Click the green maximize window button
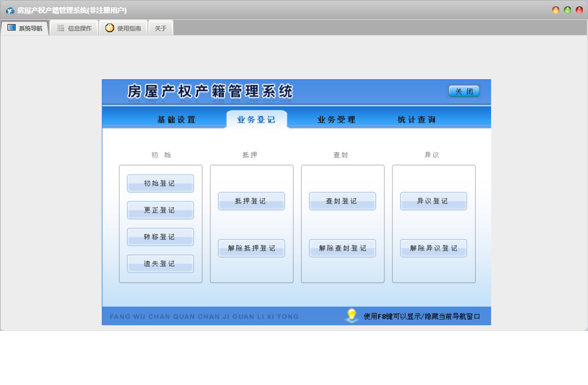The height and width of the screenshot is (385, 588). (567, 10)
